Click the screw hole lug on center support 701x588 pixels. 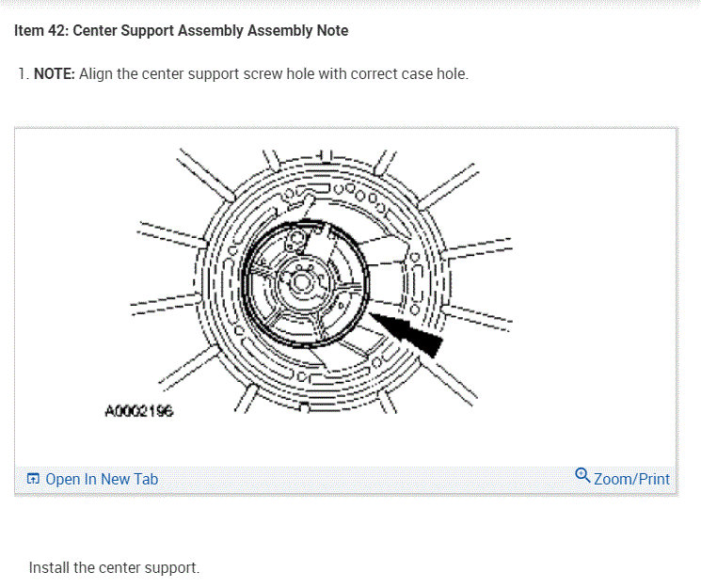pos(295,241)
